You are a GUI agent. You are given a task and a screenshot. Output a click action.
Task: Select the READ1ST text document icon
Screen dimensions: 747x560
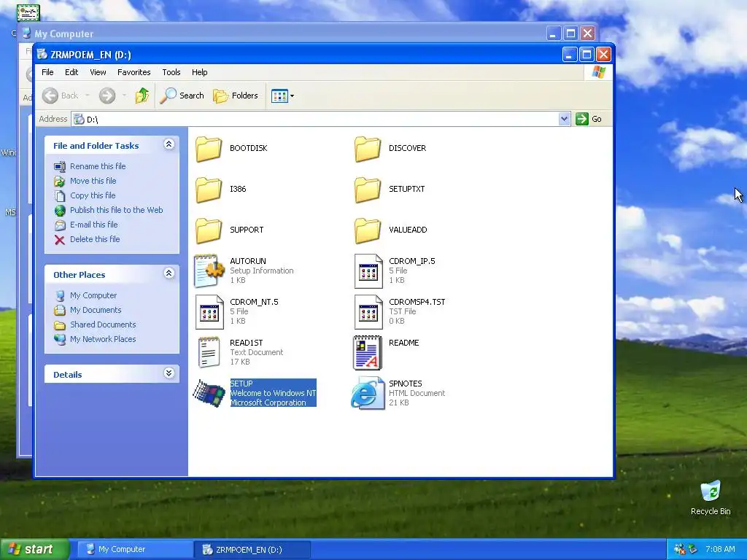(x=209, y=352)
